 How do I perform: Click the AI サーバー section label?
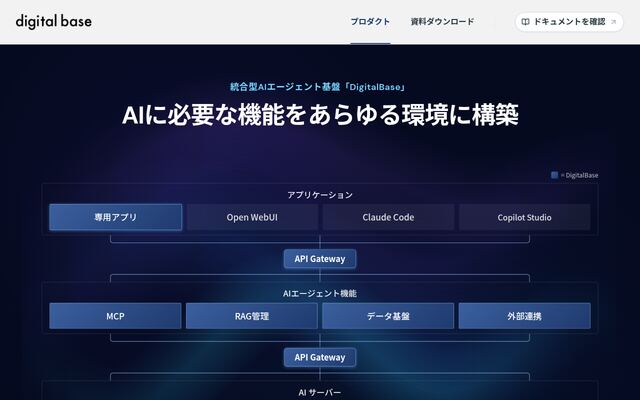coord(320,392)
